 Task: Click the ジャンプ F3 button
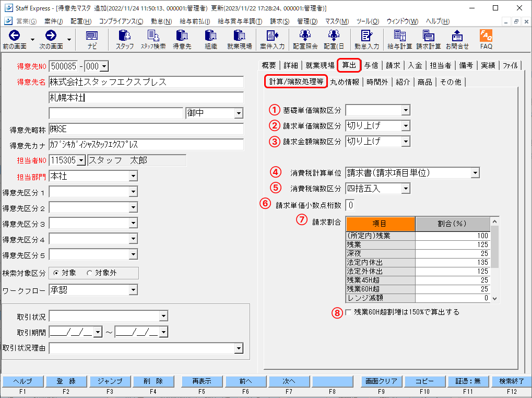[x=110, y=381]
